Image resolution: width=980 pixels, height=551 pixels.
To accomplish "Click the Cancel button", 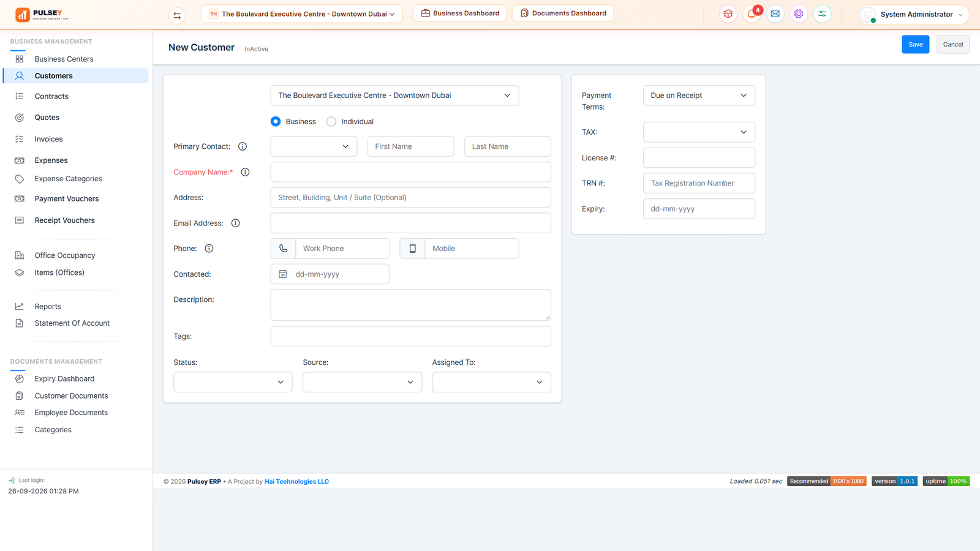I will [x=952, y=44].
